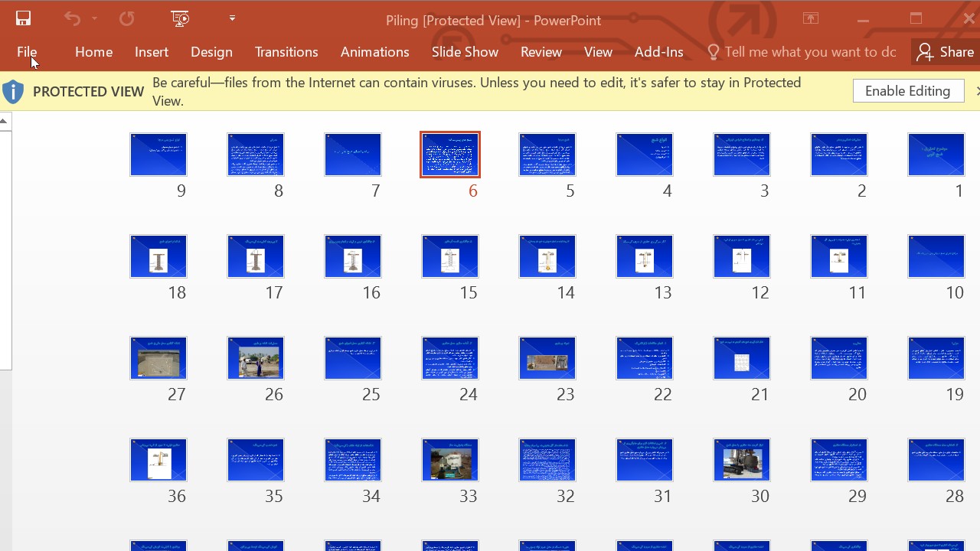Select slide 8 thumbnail

tap(256, 155)
